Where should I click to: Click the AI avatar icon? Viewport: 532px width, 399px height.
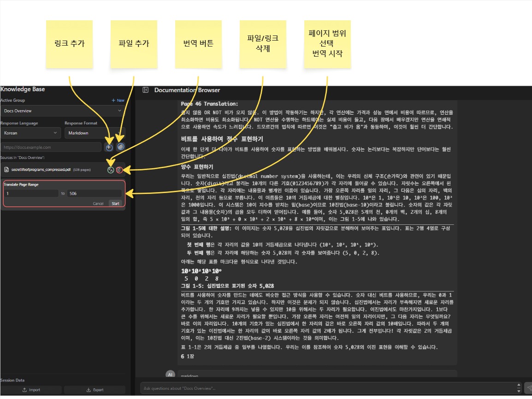170,374
